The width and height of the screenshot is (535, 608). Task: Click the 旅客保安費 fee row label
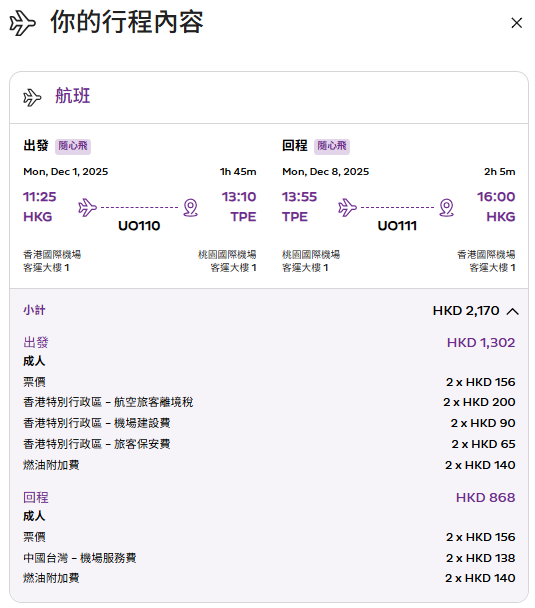[97, 444]
